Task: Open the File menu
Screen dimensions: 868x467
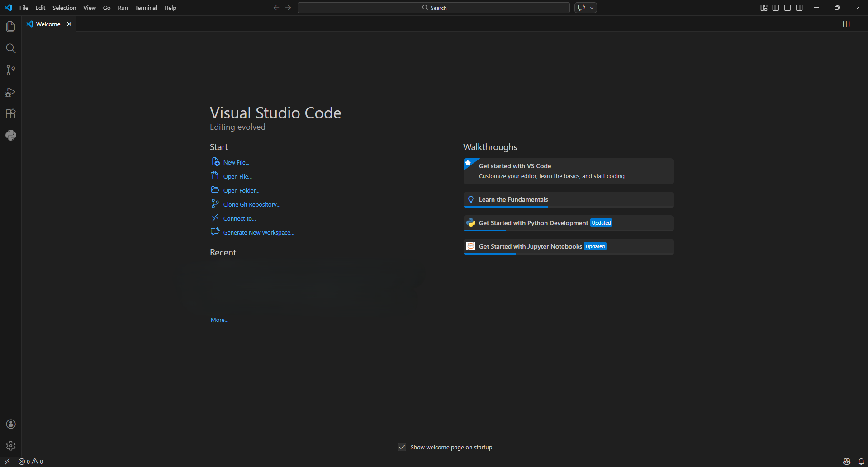Action: point(24,8)
